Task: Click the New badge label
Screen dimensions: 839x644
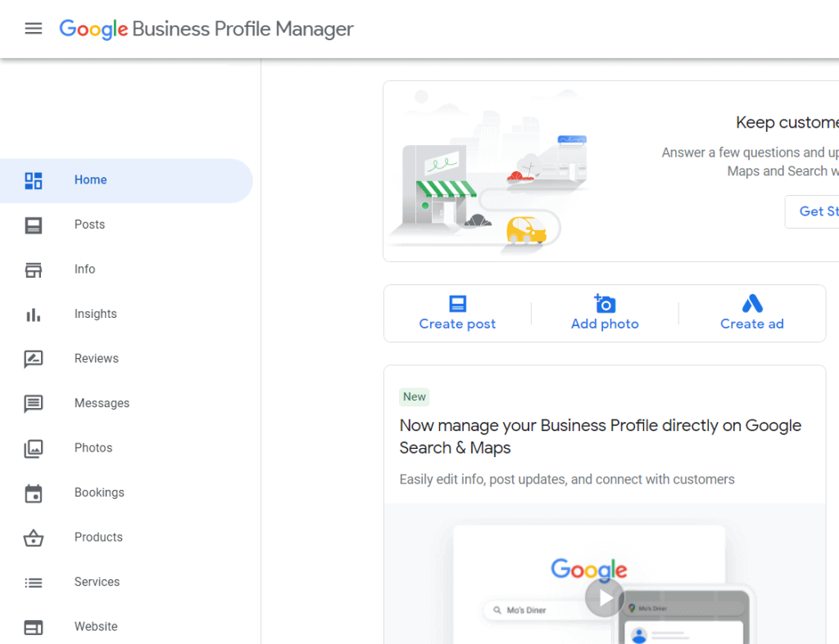Action: point(415,397)
